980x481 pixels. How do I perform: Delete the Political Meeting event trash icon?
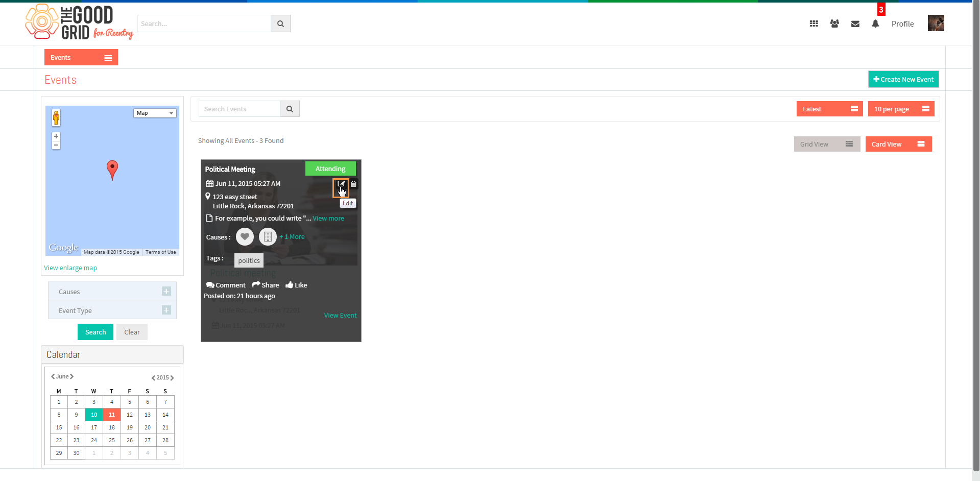(x=353, y=184)
